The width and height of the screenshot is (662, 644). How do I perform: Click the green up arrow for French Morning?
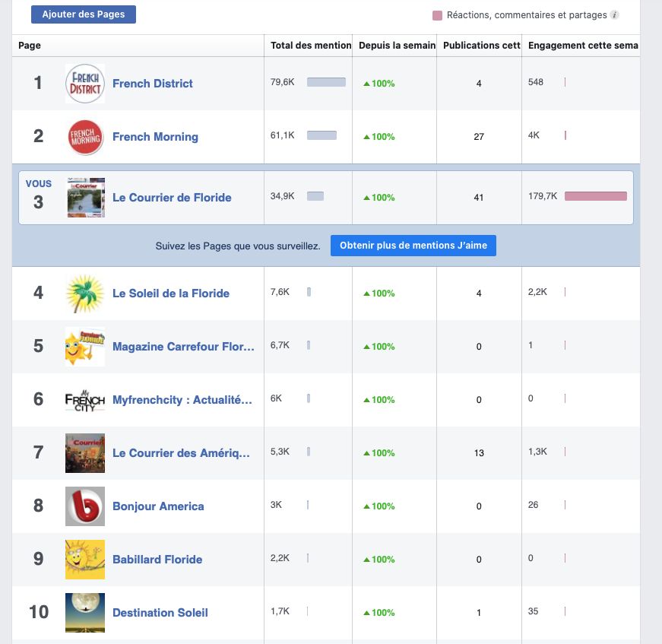[366, 138]
